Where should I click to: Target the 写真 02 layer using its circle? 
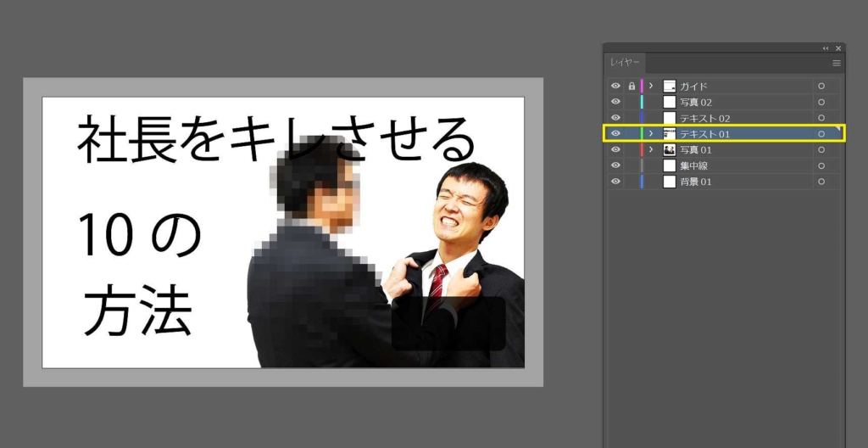(x=821, y=102)
